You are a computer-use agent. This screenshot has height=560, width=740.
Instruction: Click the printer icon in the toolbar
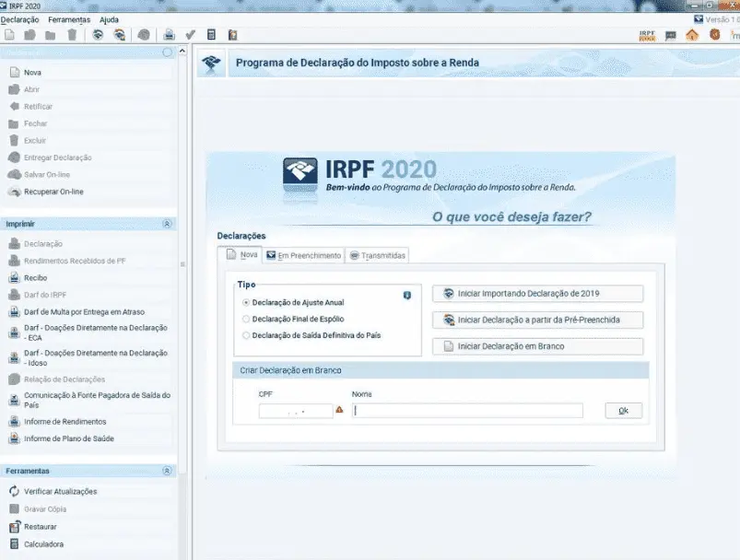pos(170,35)
